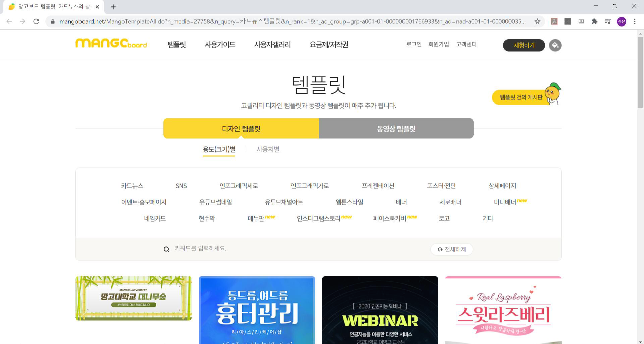Open a new browser tab
Image resolution: width=644 pixels, height=344 pixels.
click(x=113, y=7)
